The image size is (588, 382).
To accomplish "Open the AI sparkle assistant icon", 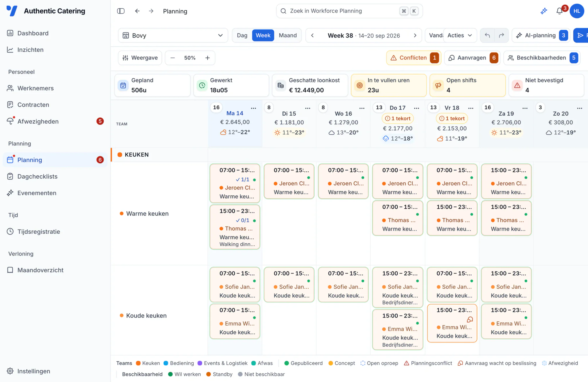I will (x=544, y=11).
